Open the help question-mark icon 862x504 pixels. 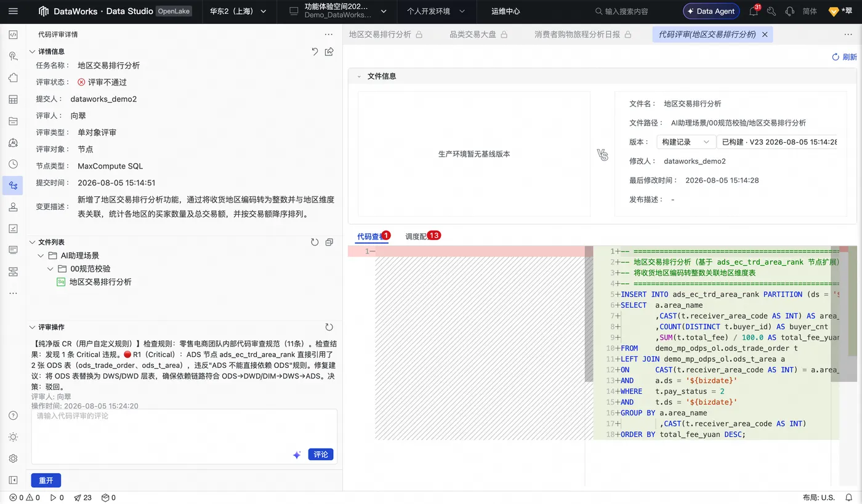tap(13, 415)
